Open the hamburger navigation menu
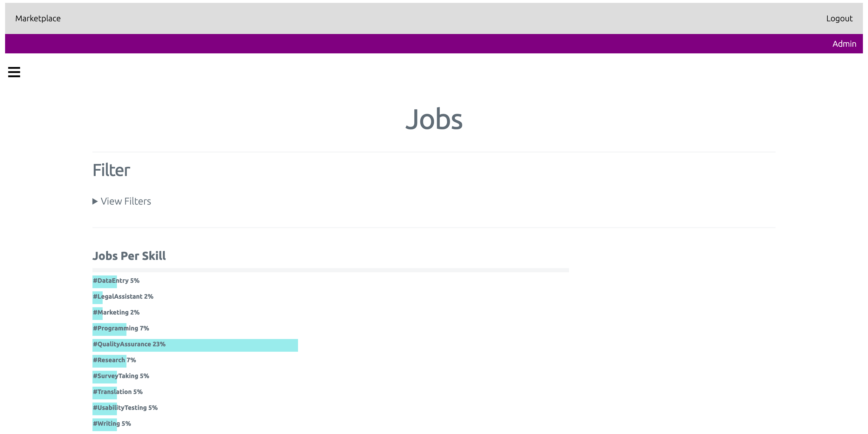The image size is (868, 434). 14,72
